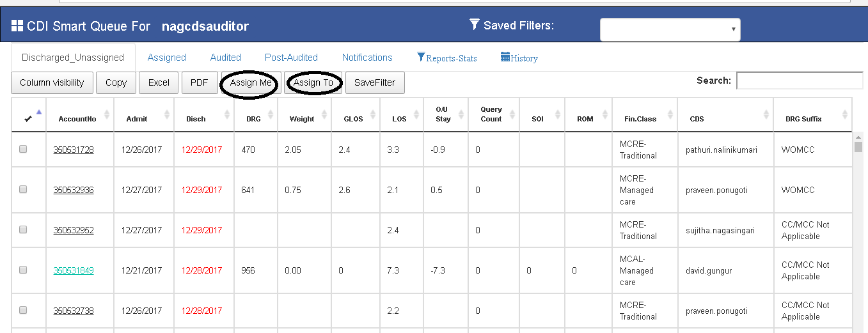
Task: Sort by AccountNo using its sort arrows
Action: coord(106,115)
